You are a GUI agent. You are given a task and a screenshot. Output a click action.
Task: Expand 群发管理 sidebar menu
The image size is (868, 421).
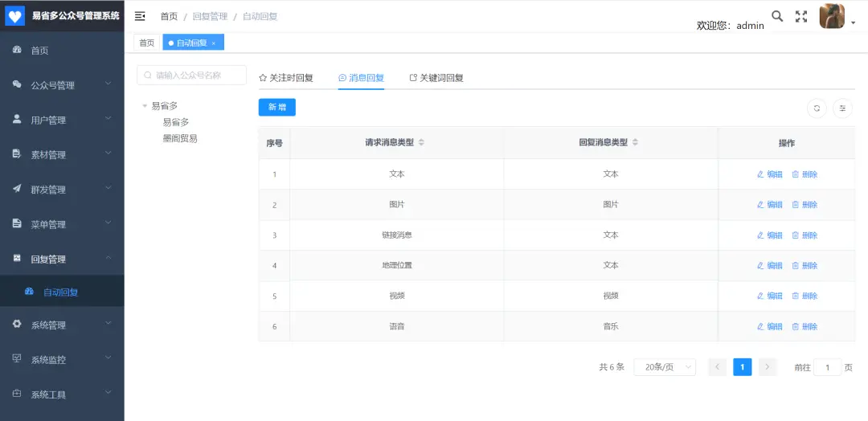click(x=108, y=188)
